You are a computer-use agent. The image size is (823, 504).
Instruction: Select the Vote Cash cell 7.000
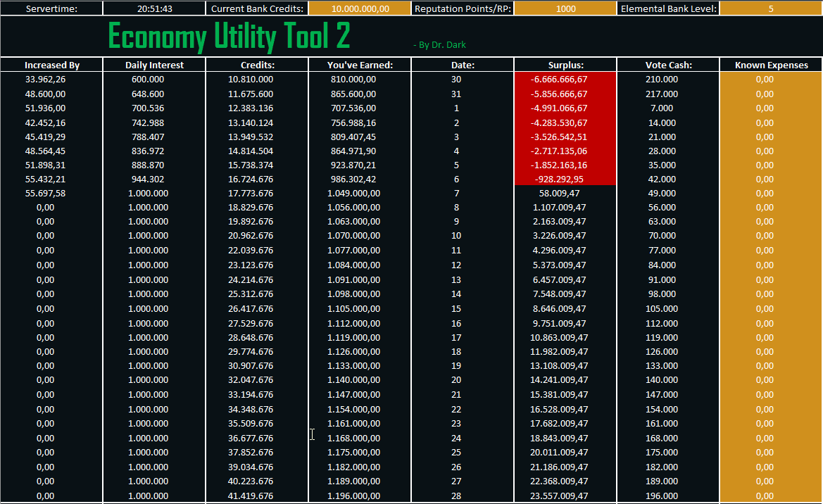(x=662, y=108)
